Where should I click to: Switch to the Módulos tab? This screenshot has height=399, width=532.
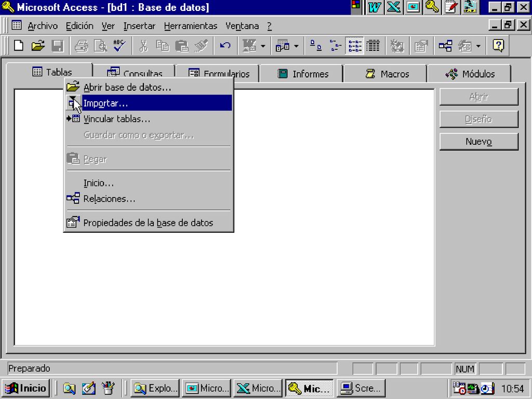(470, 74)
